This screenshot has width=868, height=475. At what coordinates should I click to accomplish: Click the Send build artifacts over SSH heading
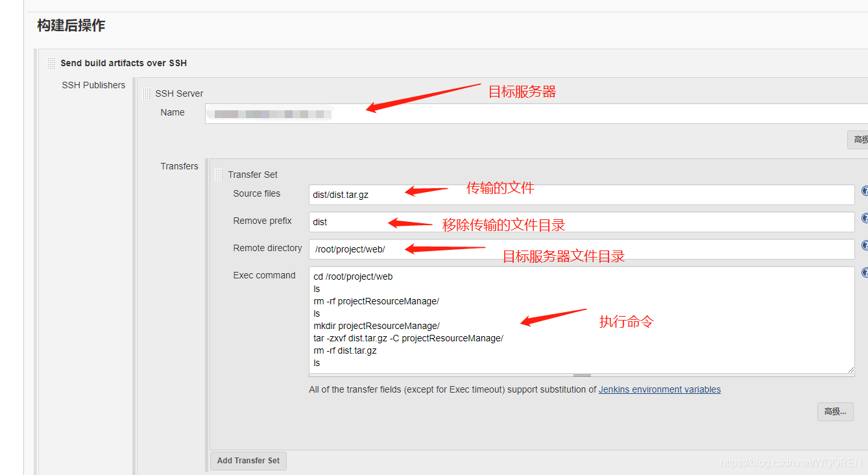click(123, 63)
